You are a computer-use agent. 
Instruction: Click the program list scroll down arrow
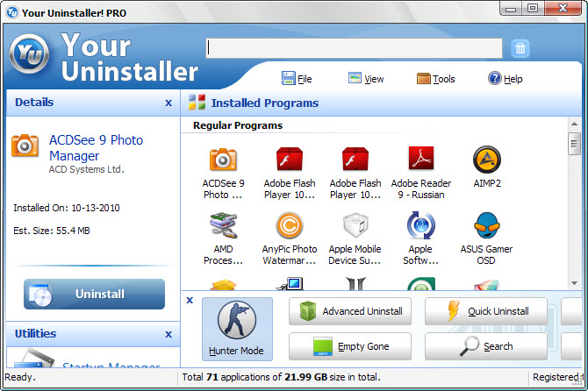[574, 283]
